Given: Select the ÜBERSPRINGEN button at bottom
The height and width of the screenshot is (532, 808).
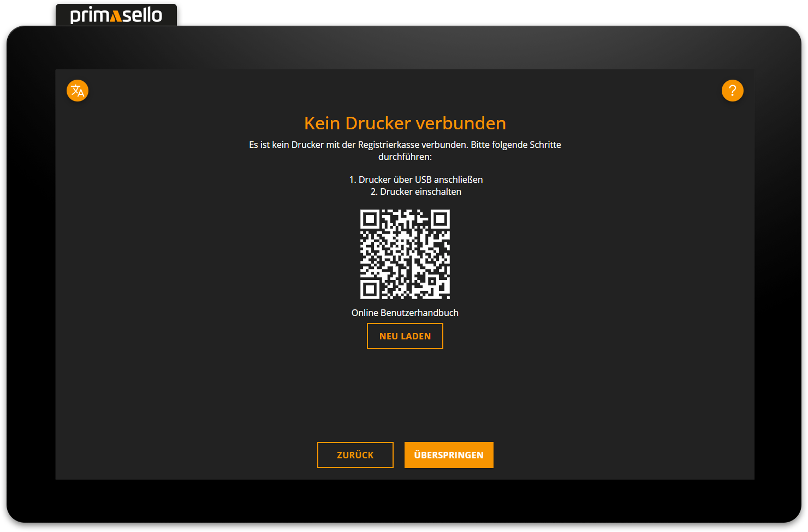Looking at the screenshot, I should tap(449, 455).
